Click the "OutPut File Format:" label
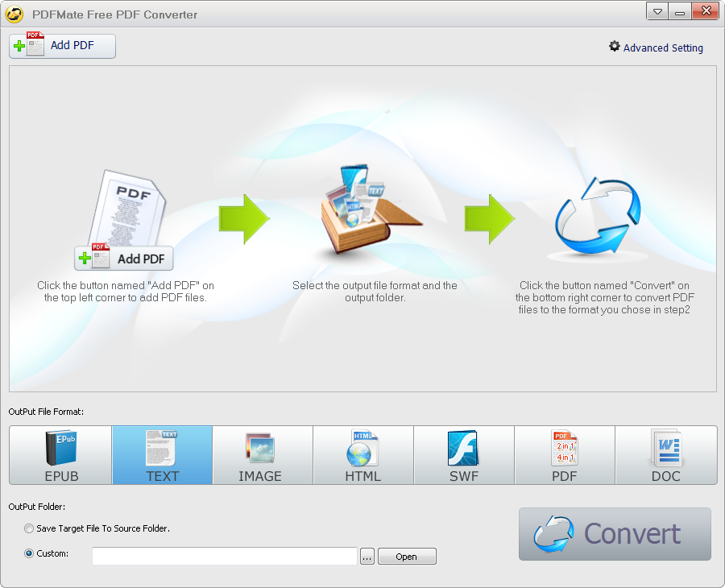725x588 pixels. point(46,412)
